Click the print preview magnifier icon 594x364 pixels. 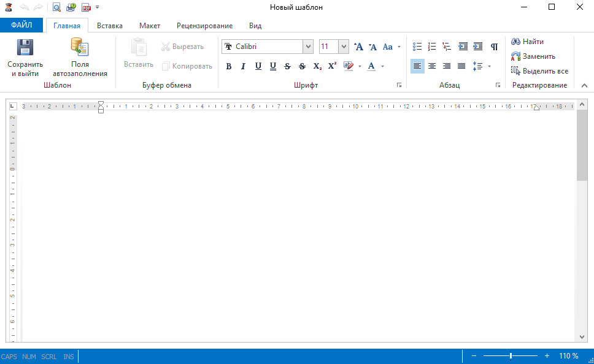[x=56, y=7]
